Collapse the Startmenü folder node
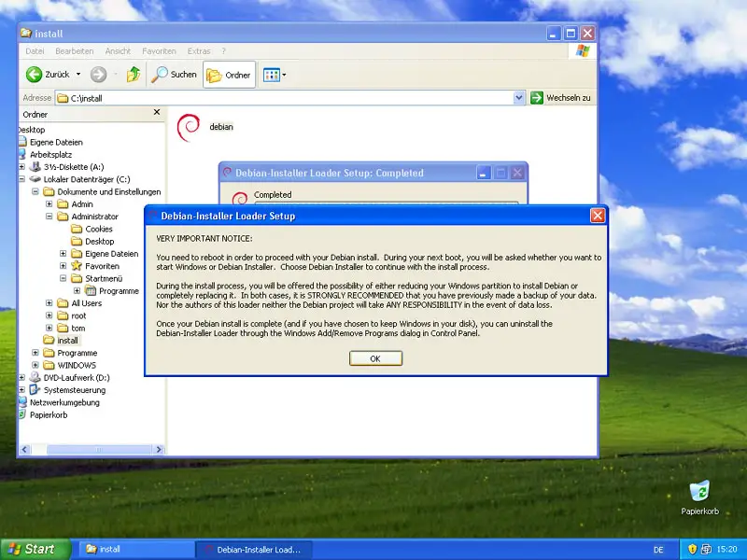 (x=63, y=278)
